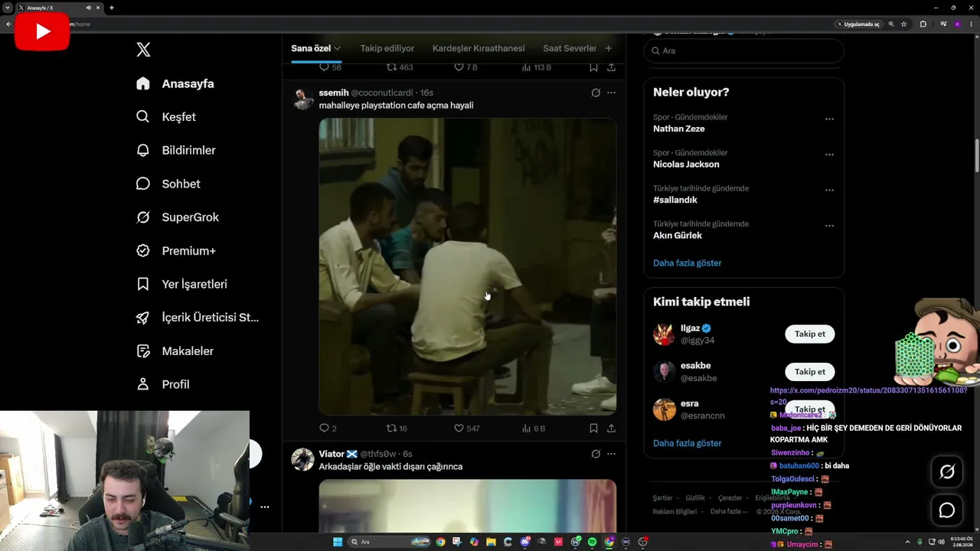Screen dimensions: 980x551
Task: Repost ssemih's post with 16 reposts
Action: pyautogui.click(x=397, y=429)
